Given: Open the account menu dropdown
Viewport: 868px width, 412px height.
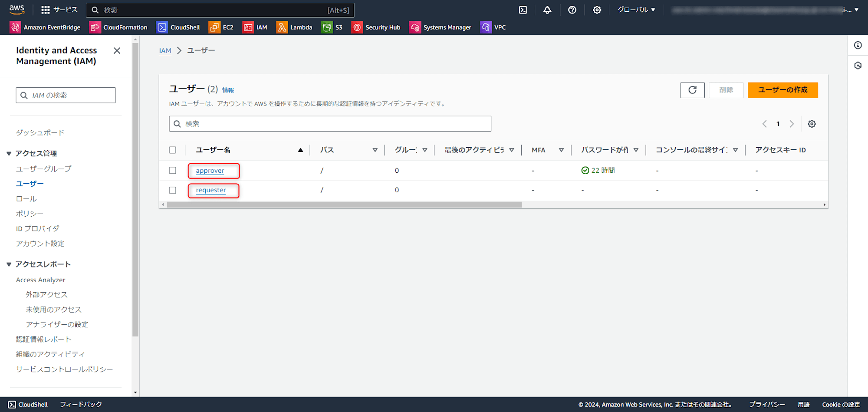Looking at the screenshot, I should coord(765,10).
